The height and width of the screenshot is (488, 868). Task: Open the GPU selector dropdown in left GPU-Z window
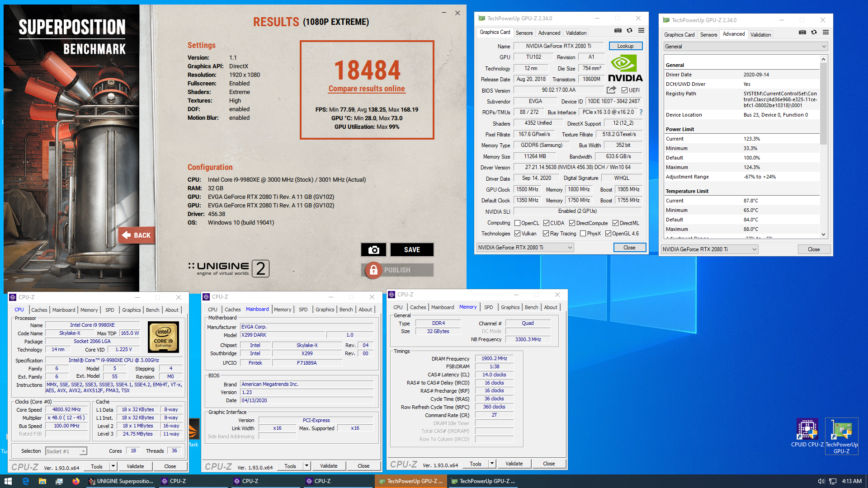525,248
